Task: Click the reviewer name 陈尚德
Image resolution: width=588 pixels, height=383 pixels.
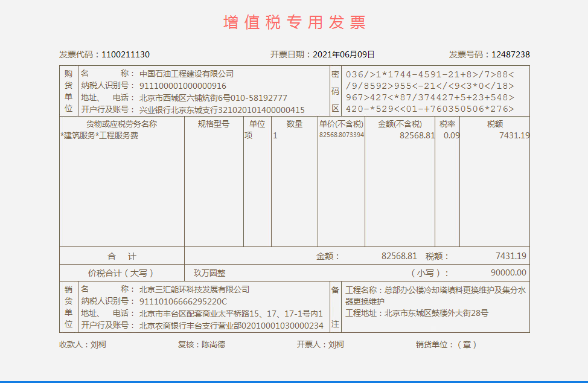Action: click(213, 344)
